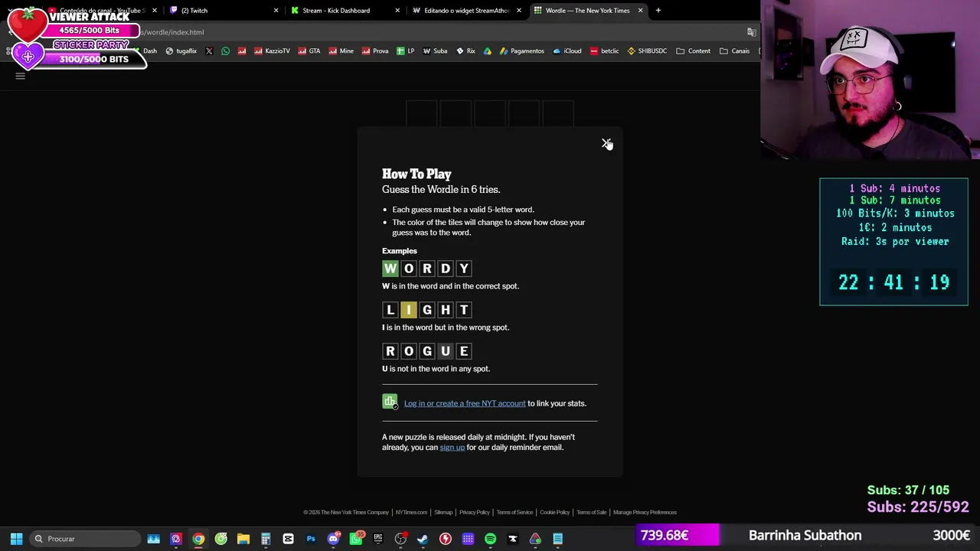This screenshot has width=980, height=551.
Task: Launch Calculator from the taskbar
Action: pyautogui.click(x=266, y=539)
